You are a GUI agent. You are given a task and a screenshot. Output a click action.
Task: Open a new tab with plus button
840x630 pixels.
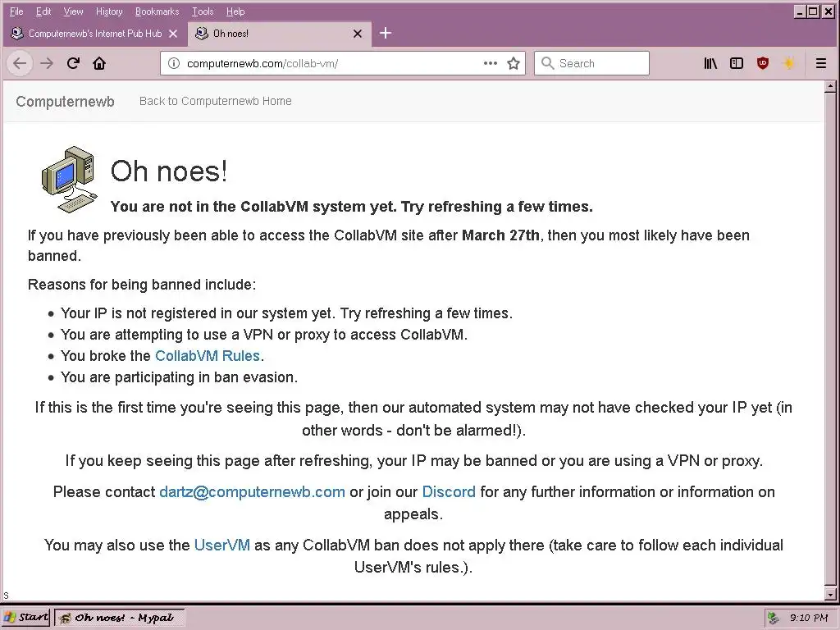click(x=386, y=33)
